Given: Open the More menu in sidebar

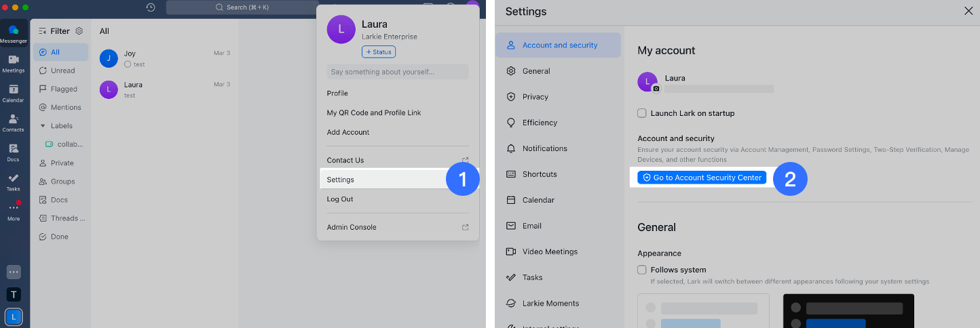Looking at the screenshot, I should pyautogui.click(x=14, y=211).
